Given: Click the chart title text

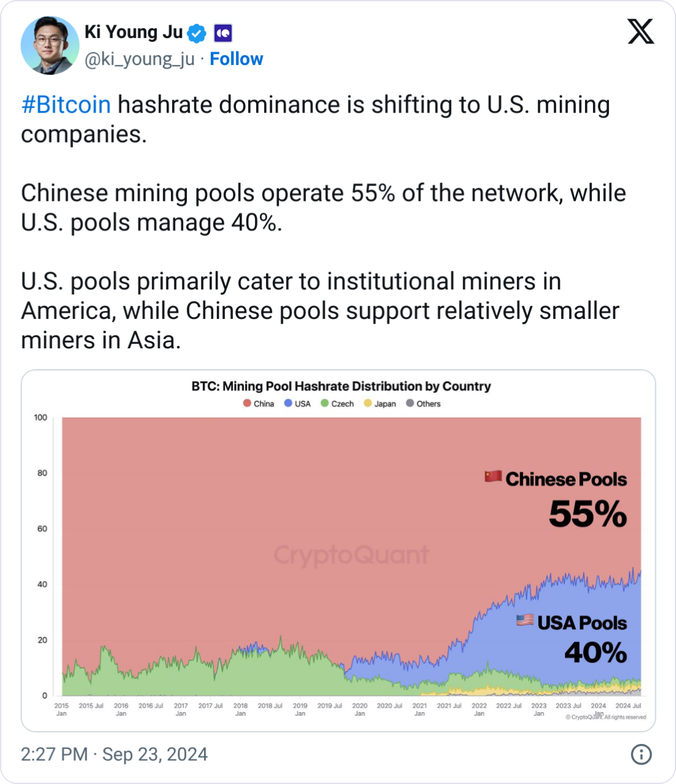Looking at the screenshot, I should [341, 386].
